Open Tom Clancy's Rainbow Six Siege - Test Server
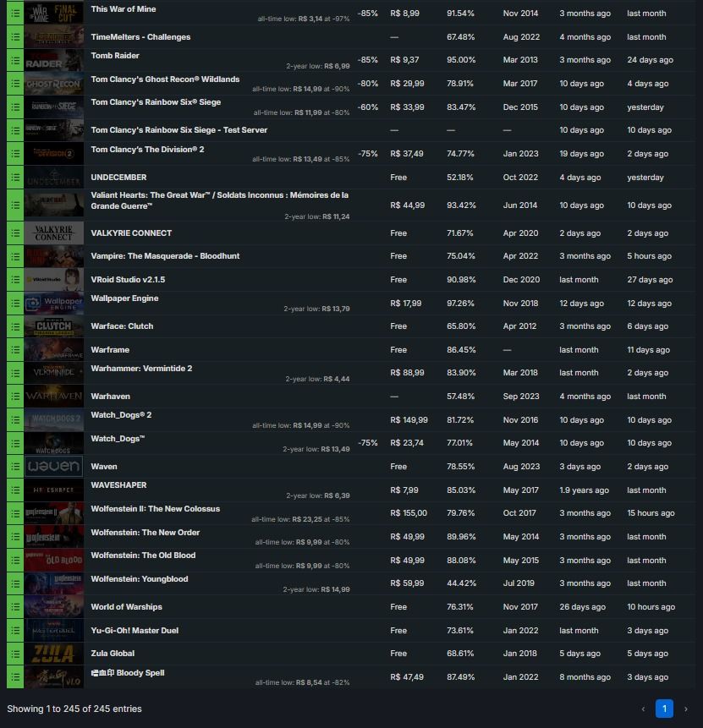703x728 pixels. tap(178, 130)
